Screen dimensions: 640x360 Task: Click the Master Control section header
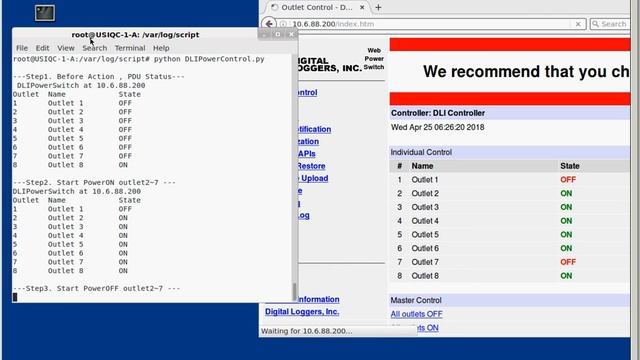tap(416, 300)
